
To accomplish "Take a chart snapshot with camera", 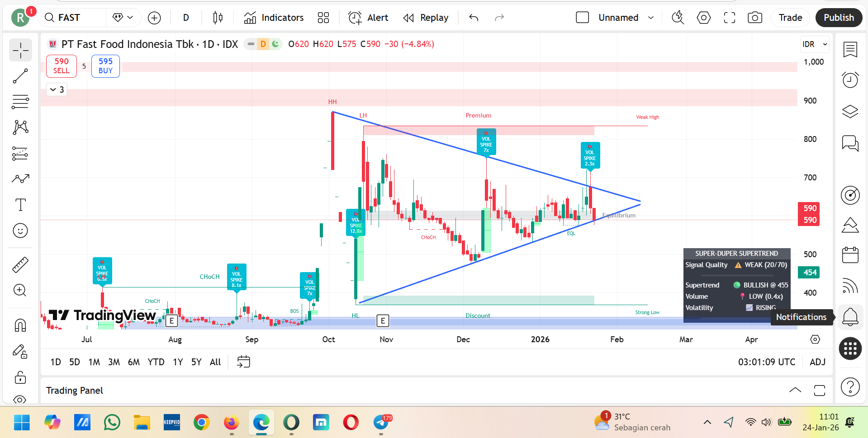I will (754, 18).
